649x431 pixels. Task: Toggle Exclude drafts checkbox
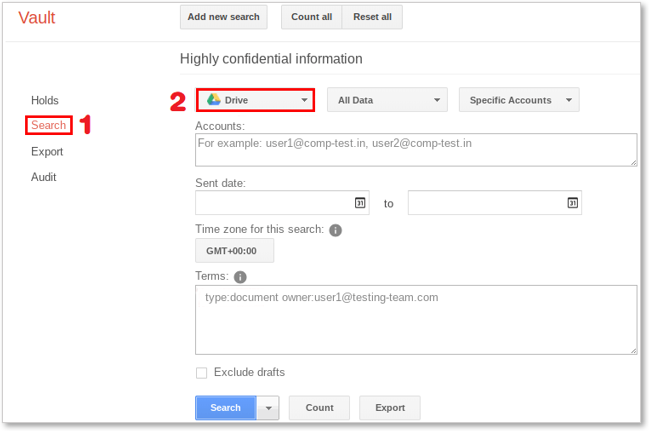click(x=202, y=373)
